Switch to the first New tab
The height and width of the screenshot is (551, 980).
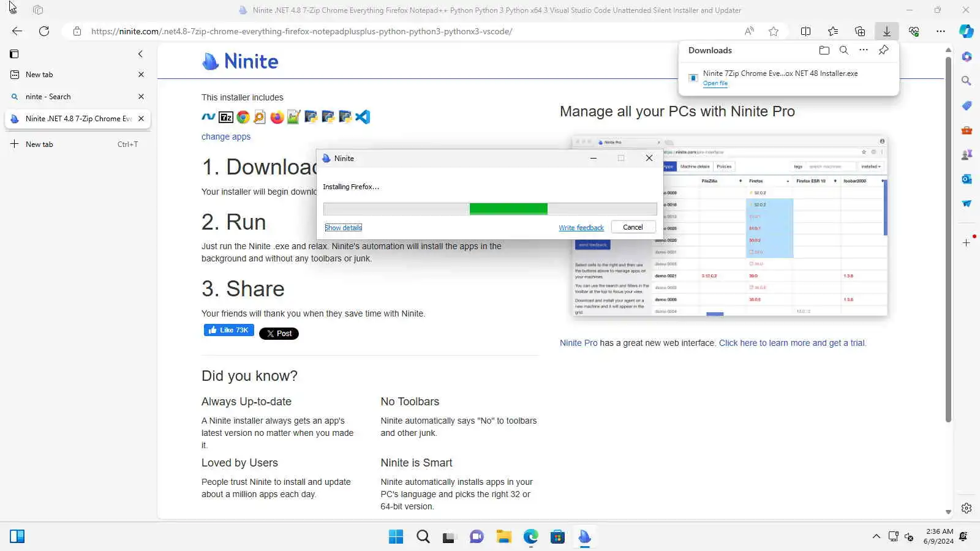pyautogui.click(x=78, y=75)
